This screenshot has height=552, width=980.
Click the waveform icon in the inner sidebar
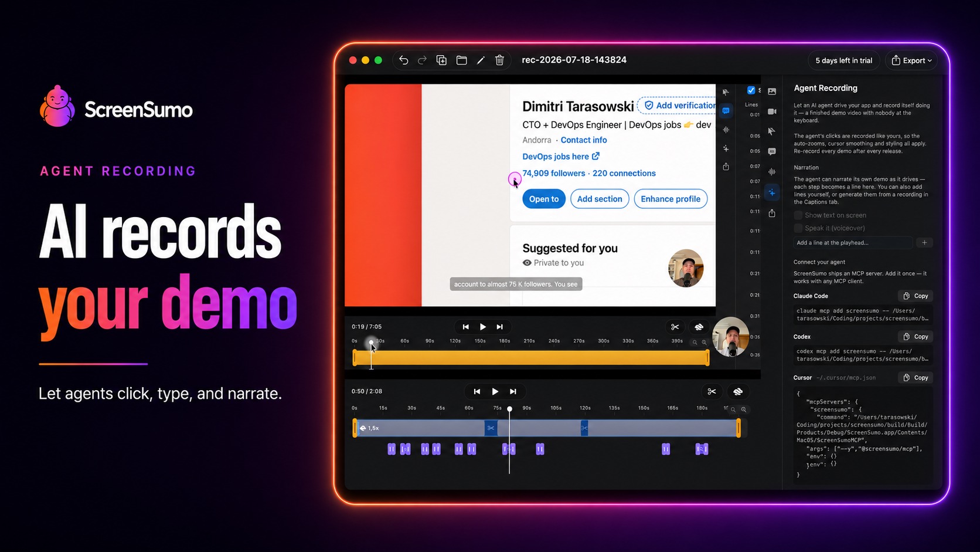[726, 130]
